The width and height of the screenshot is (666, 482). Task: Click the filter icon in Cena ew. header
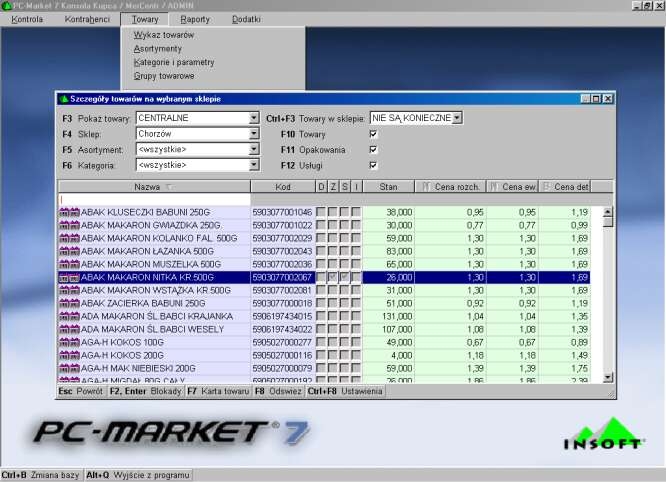(x=494, y=186)
